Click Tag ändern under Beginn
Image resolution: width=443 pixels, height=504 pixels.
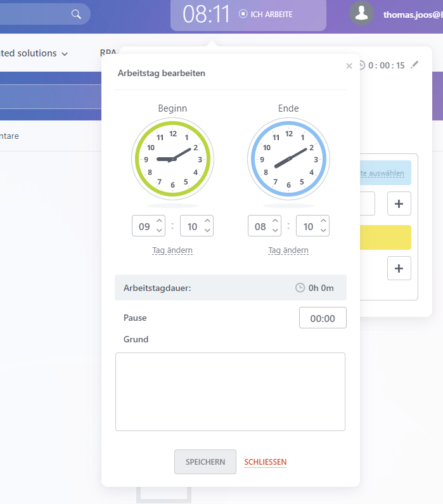172,250
